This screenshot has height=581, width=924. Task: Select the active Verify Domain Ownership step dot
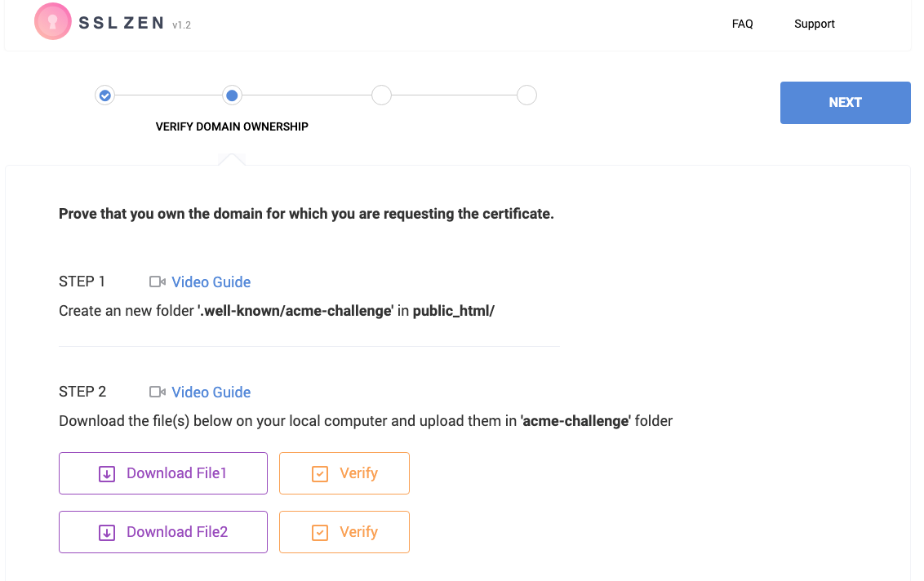point(232,95)
